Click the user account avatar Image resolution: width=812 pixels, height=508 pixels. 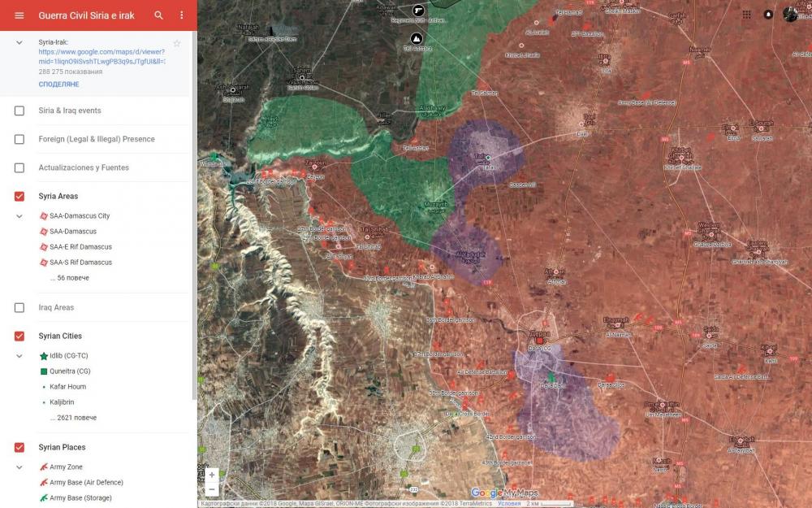790,15
